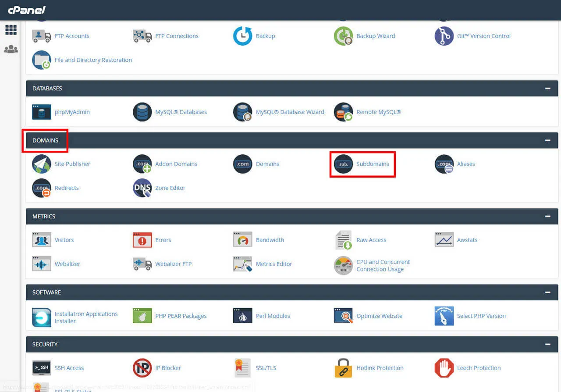This screenshot has width=561, height=392.
Task: Open the Webalizer waveform icon
Action: click(x=42, y=264)
